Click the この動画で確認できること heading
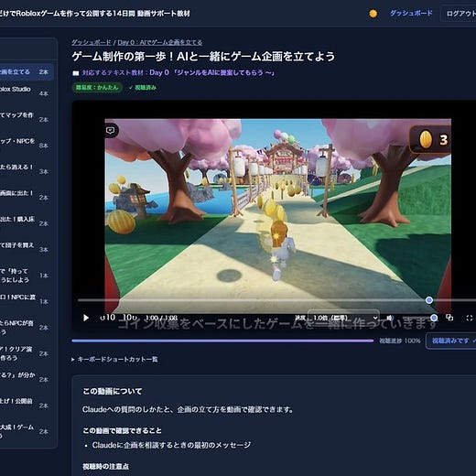Image resolution: width=476 pixels, height=476 pixels. (x=122, y=430)
